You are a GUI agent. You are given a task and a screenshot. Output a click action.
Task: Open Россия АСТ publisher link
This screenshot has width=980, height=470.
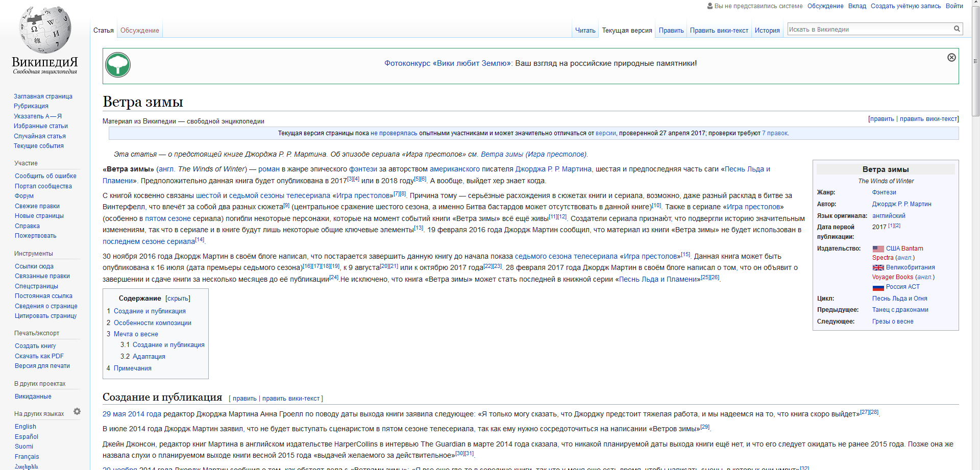tap(902, 287)
